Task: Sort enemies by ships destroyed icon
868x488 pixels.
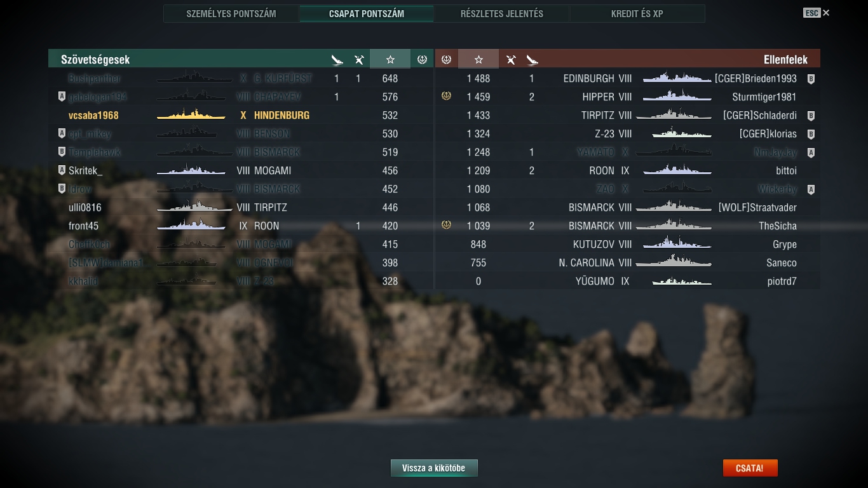Action: (x=532, y=60)
